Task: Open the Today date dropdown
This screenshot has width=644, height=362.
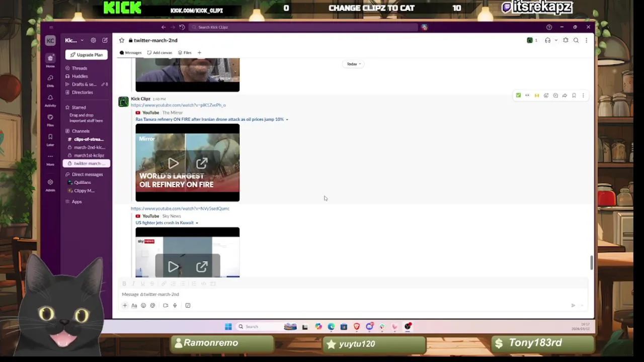Action: tap(354, 64)
